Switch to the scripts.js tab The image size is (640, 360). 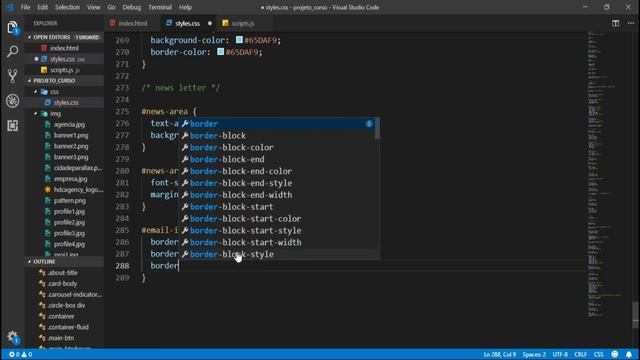(243, 23)
